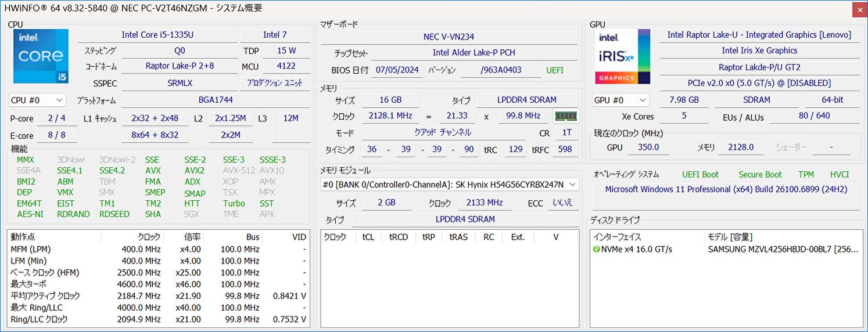Click the Windows 11 Professional OS field
This screenshot has height=332, width=868.
(x=726, y=189)
